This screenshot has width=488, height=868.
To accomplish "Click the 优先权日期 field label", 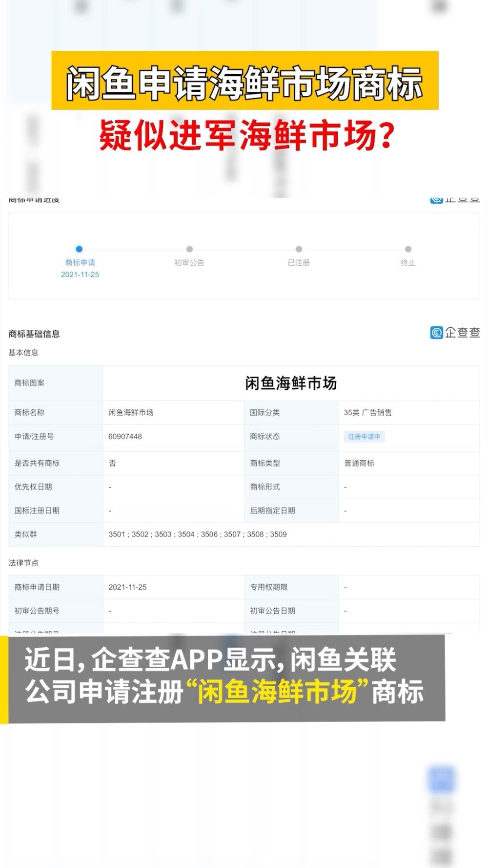I will coord(33,487).
